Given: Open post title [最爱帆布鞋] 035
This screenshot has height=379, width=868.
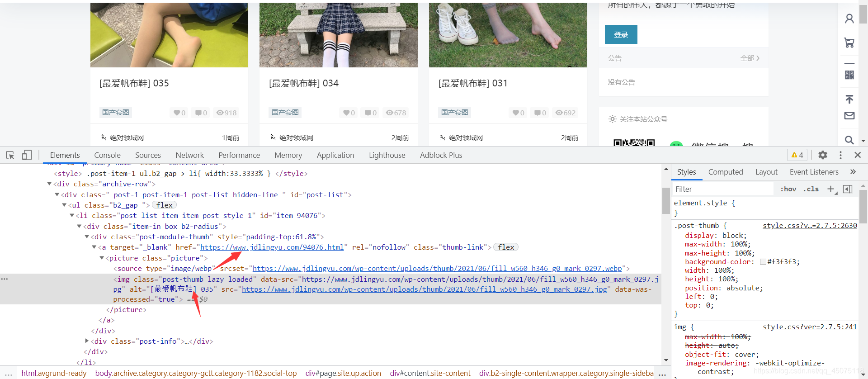Looking at the screenshot, I should 134,83.
